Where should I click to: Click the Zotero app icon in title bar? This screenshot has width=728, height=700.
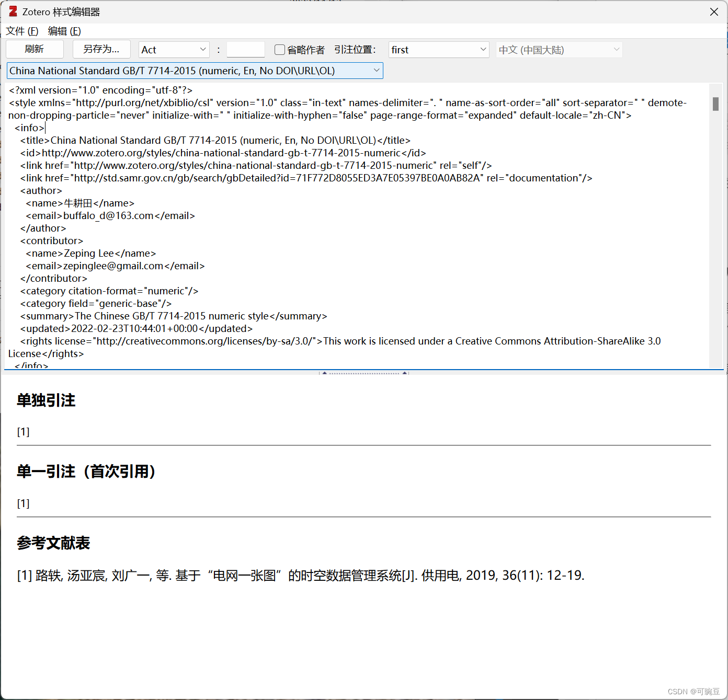point(13,12)
